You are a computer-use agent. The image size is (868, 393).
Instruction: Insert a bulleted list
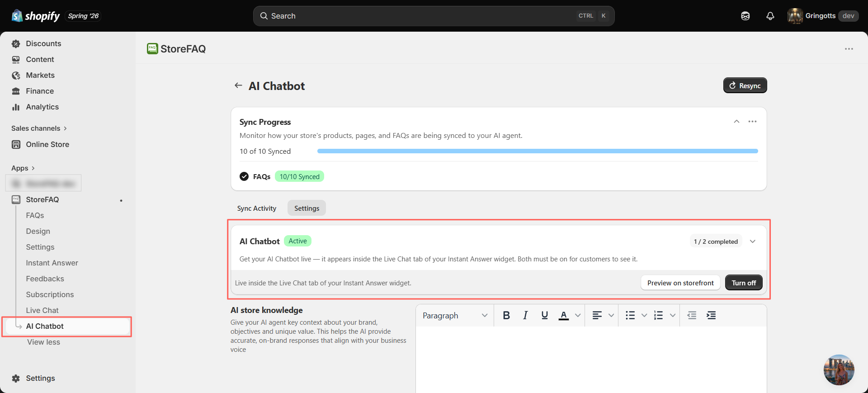(630, 315)
